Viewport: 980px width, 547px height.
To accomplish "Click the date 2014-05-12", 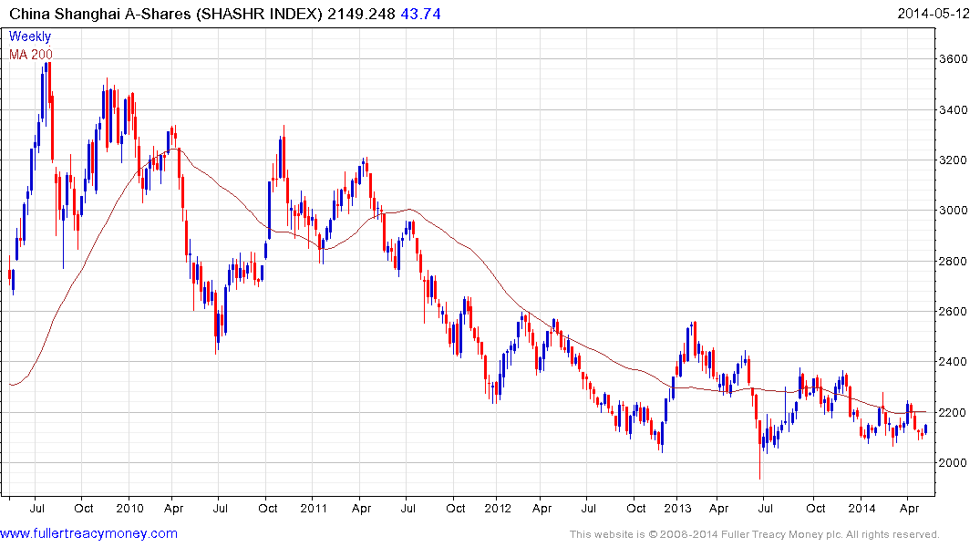I will (x=934, y=13).
